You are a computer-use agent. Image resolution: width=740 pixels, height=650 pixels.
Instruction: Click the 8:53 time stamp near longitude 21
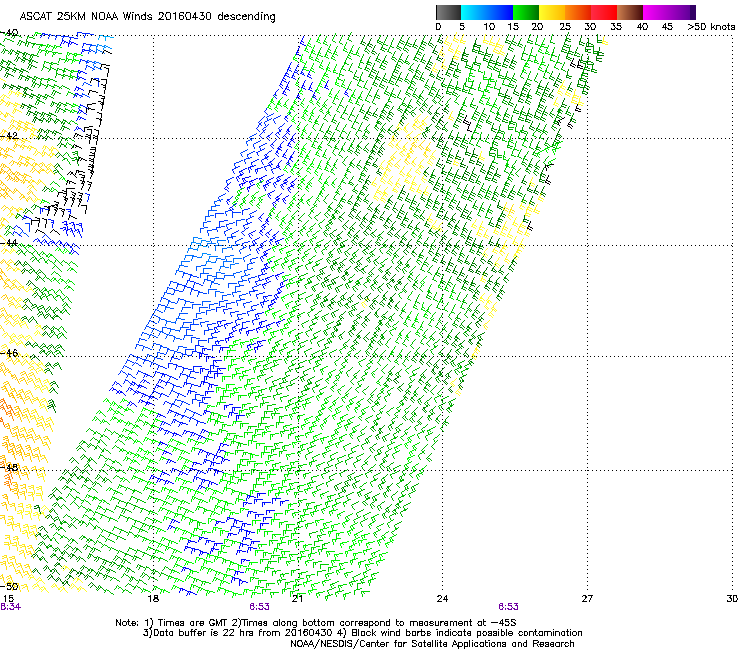[x=260, y=607]
